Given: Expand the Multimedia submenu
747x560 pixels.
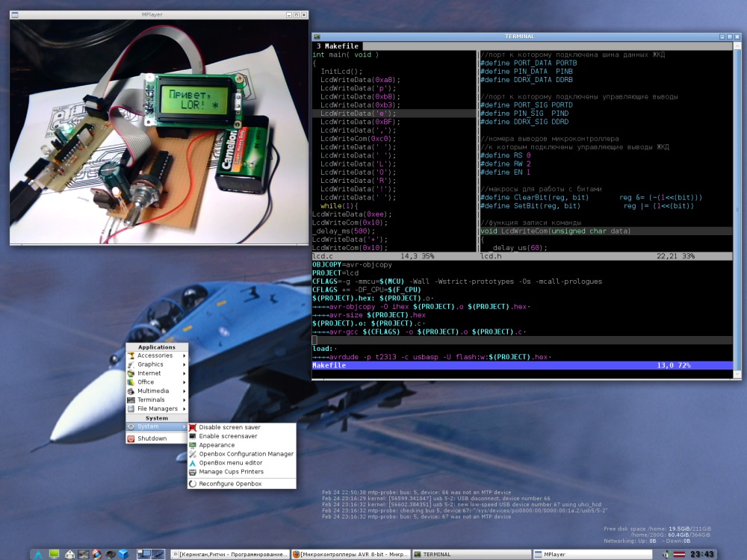Looking at the screenshot, I should tap(157, 391).
